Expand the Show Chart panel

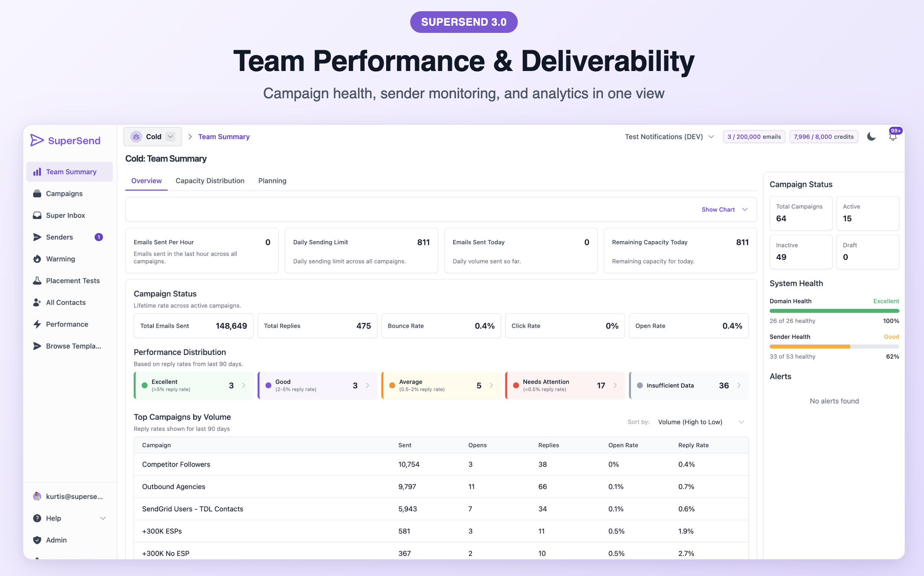coord(724,209)
